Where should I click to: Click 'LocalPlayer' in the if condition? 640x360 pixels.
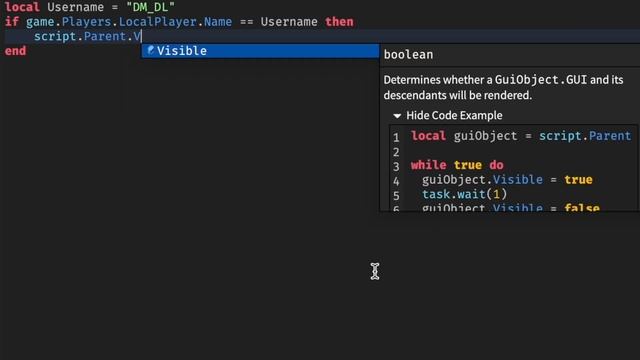(x=158, y=22)
